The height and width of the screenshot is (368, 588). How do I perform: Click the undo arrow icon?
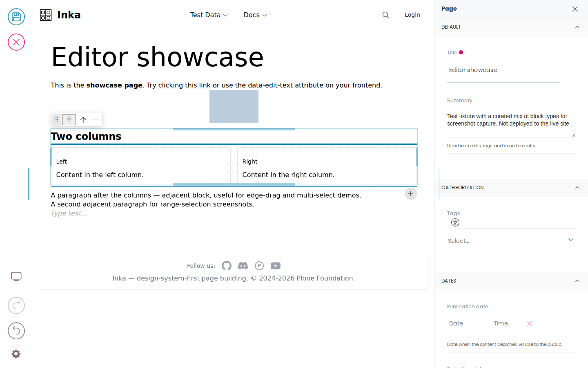[x=16, y=331]
